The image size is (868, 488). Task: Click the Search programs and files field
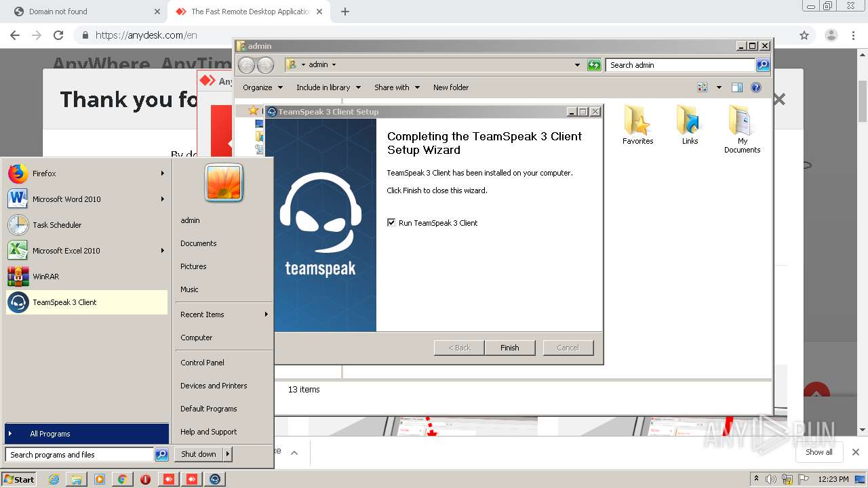[79, 455]
